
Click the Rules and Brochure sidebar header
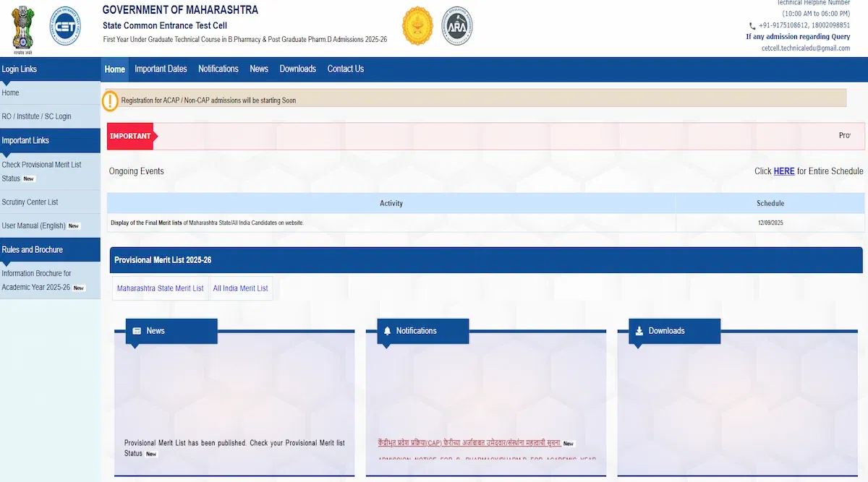pos(50,250)
